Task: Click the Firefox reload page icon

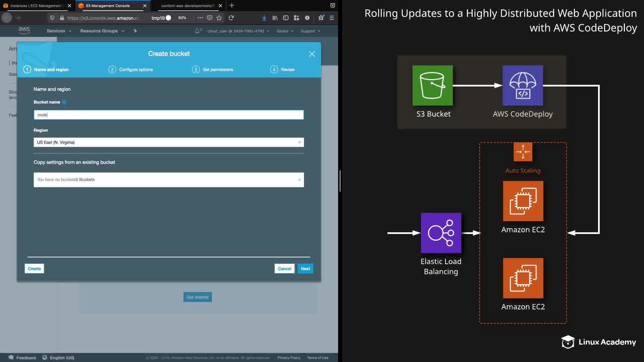Action: click(x=231, y=18)
